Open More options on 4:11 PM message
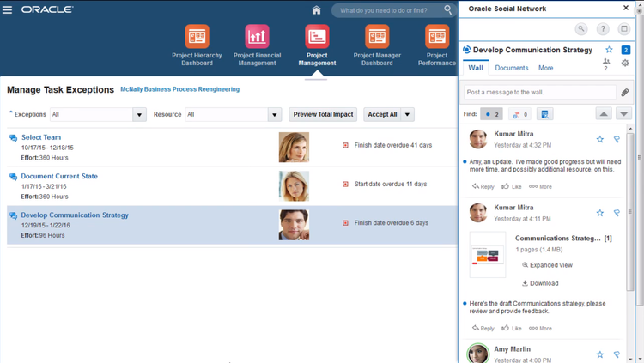The image size is (644, 363). (x=540, y=328)
